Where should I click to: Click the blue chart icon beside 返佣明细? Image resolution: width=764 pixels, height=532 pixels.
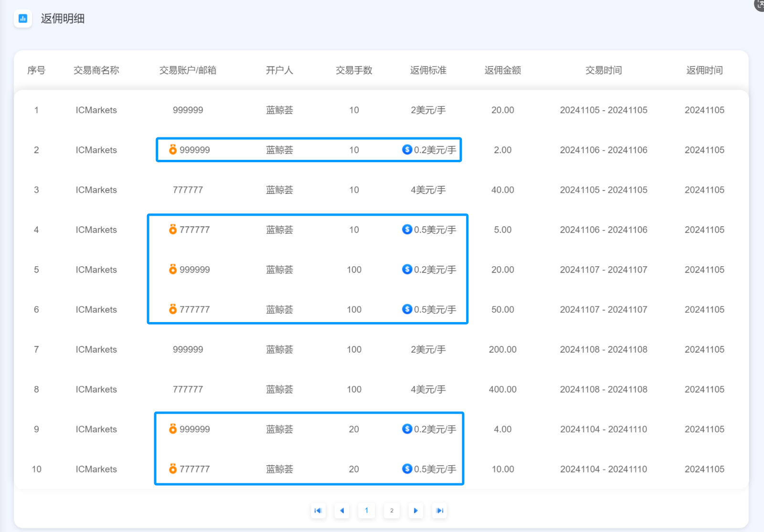coord(22,19)
